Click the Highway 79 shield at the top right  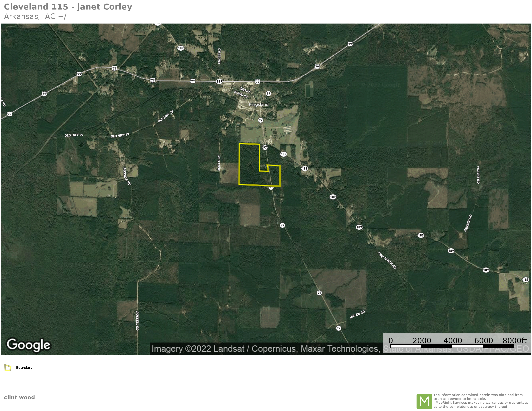coord(350,44)
